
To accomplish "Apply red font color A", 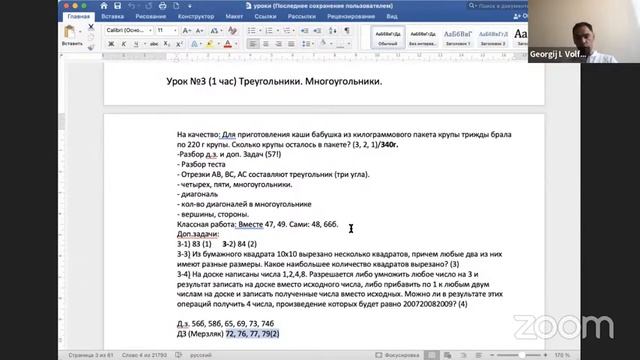I will pyautogui.click(x=228, y=44).
